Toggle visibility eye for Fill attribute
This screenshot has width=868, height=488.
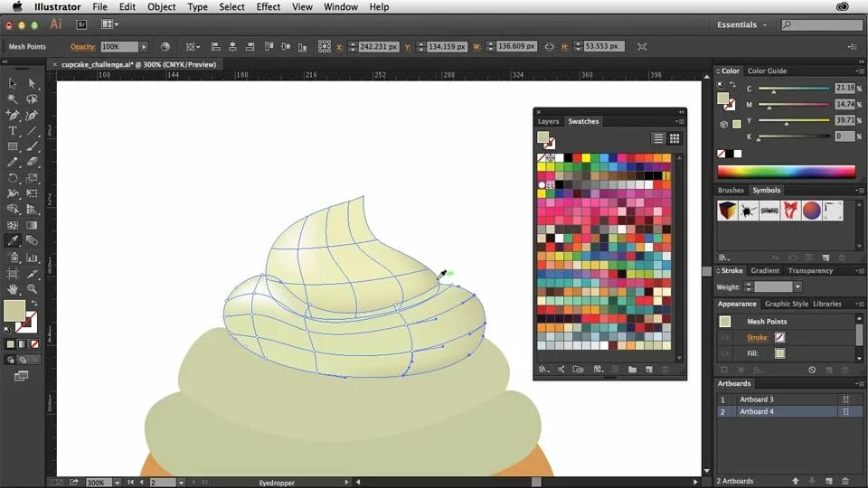click(x=724, y=353)
